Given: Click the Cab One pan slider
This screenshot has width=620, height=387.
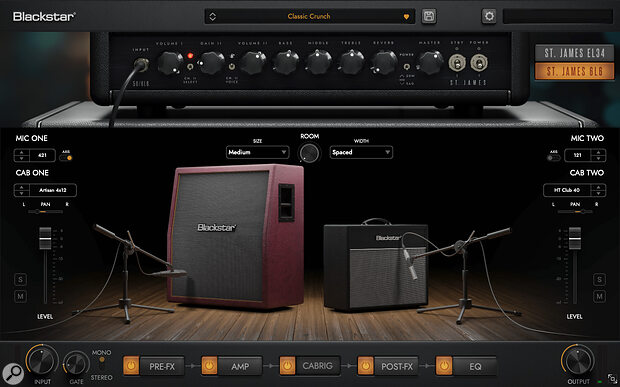Looking at the screenshot, I should [45, 212].
